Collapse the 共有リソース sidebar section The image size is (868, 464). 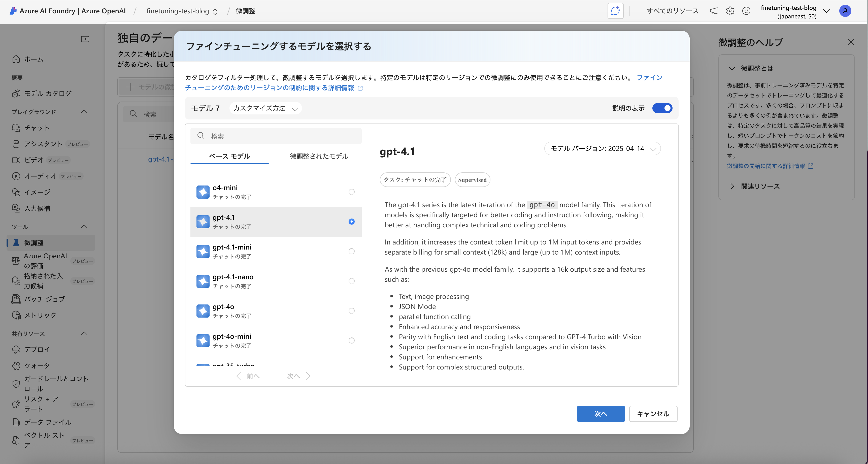pos(84,333)
